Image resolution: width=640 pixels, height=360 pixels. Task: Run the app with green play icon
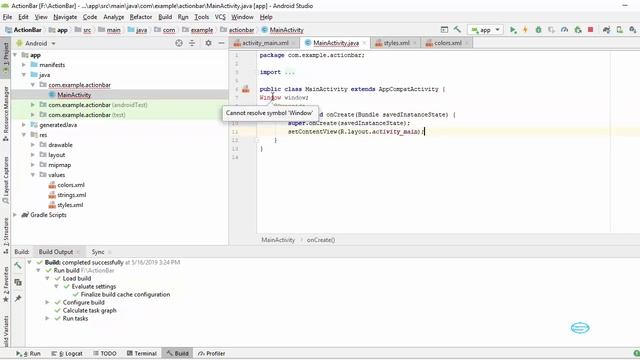pos(513,30)
